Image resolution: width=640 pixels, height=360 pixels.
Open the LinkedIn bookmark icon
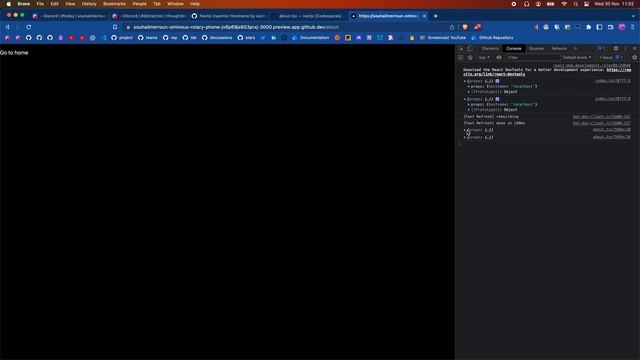[x=273, y=38]
